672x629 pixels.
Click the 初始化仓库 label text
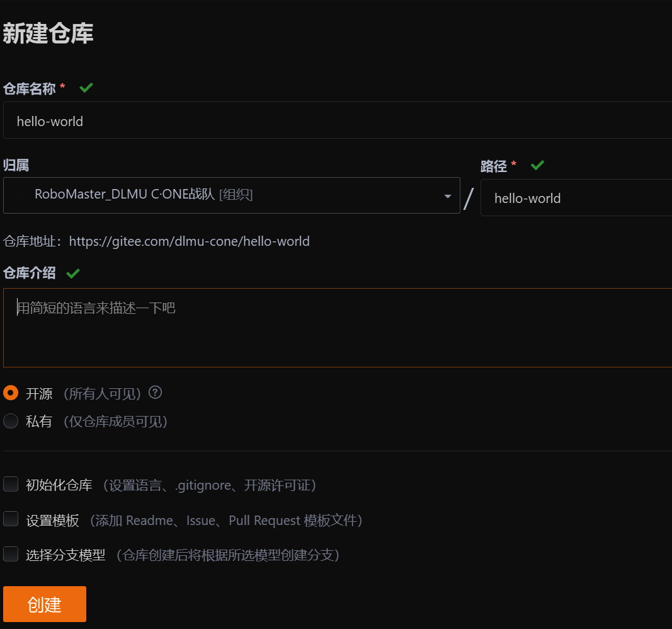pos(59,485)
